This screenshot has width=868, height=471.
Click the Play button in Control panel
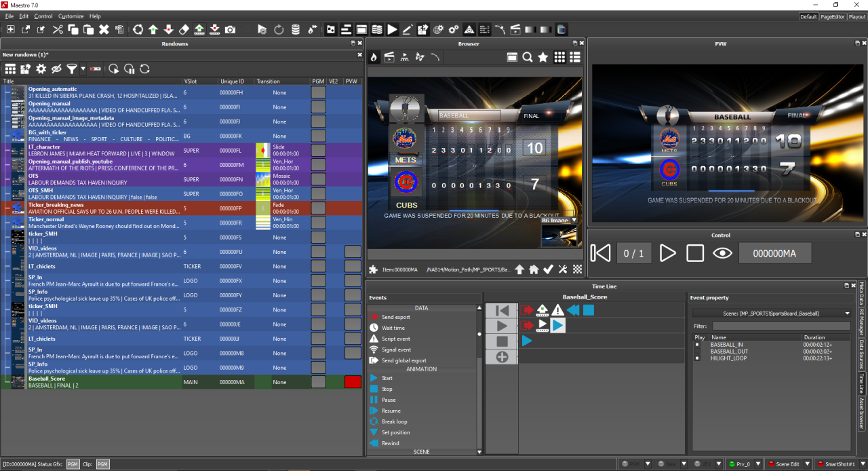point(668,253)
